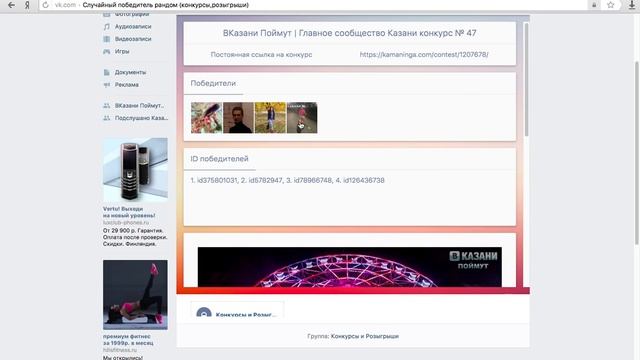Go back with the browser back arrow

(x=11, y=5)
